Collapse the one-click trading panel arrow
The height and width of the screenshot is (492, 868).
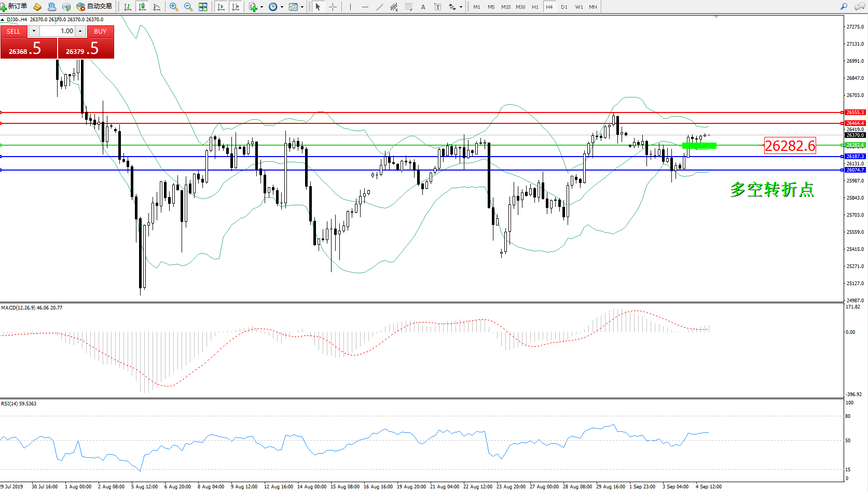click(x=3, y=20)
